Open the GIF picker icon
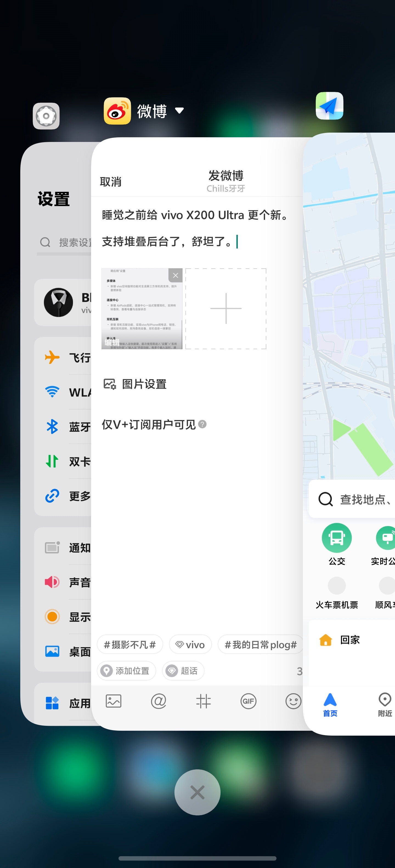 248,701
